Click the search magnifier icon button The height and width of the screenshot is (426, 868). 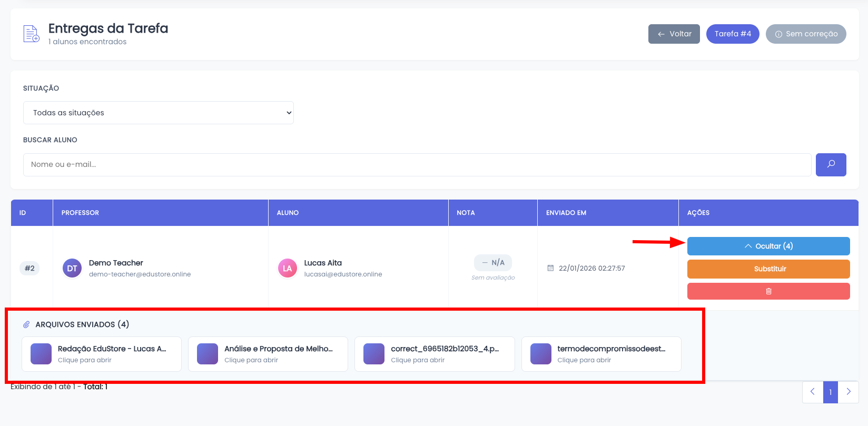click(x=831, y=164)
